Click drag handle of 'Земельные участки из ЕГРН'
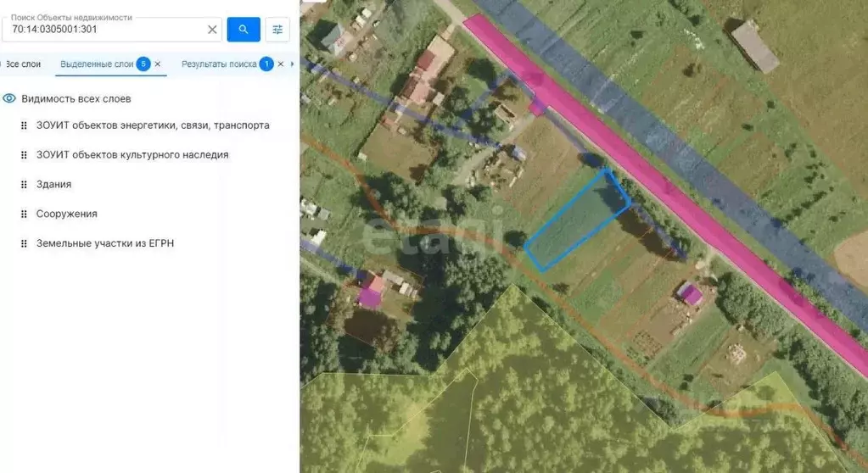 click(x=24, y=244)
